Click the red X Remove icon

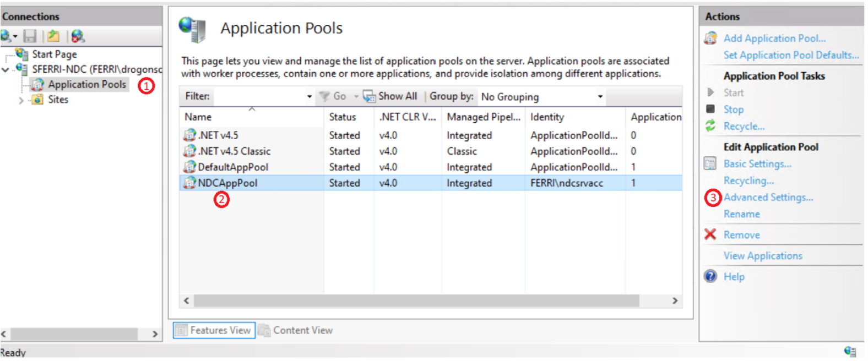(x=710, y=234)
